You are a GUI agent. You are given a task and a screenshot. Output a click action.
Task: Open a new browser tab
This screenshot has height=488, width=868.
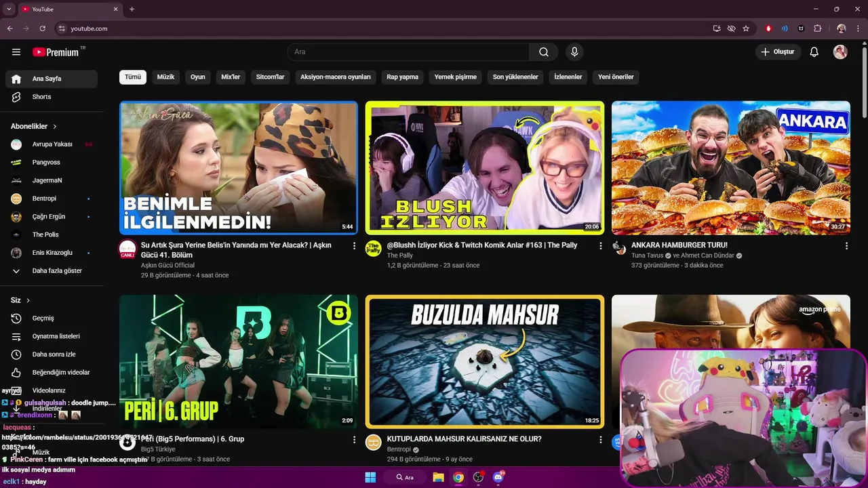[132, 9]
